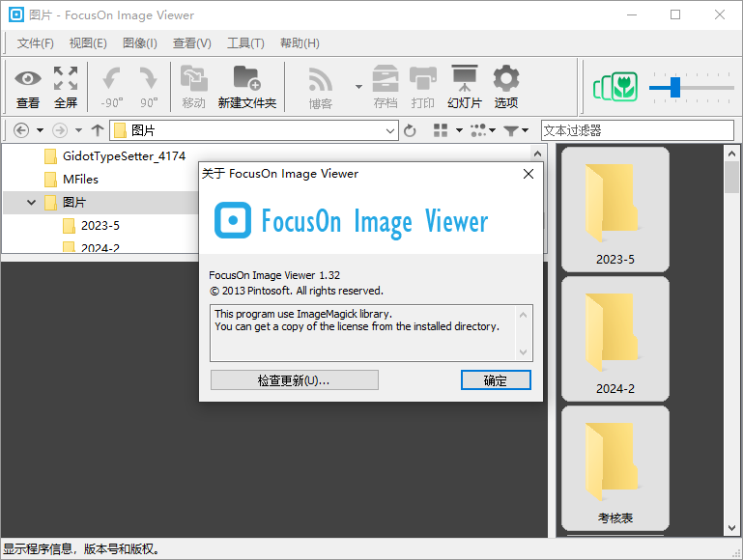The image size is (743, 560).
Task: Open the 视图(E) menu
Action: (88, 43)
